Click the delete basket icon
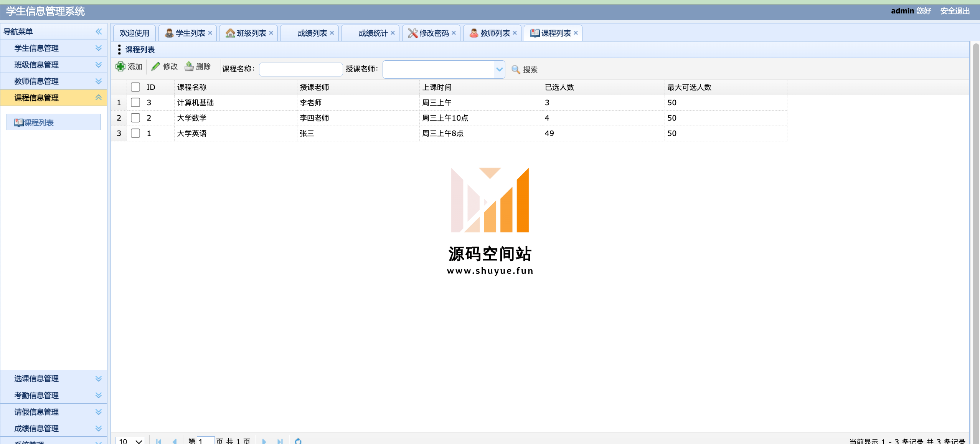The height and width of the screenshot is (444, 980). pyautogui.click(x=189, y=66)
